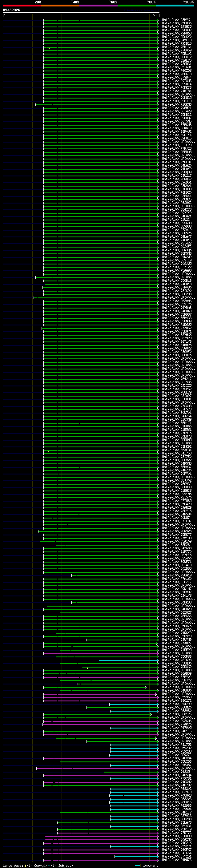Click the cyan alignment bar of UniRef100_Q8T698

coord(129,660)
